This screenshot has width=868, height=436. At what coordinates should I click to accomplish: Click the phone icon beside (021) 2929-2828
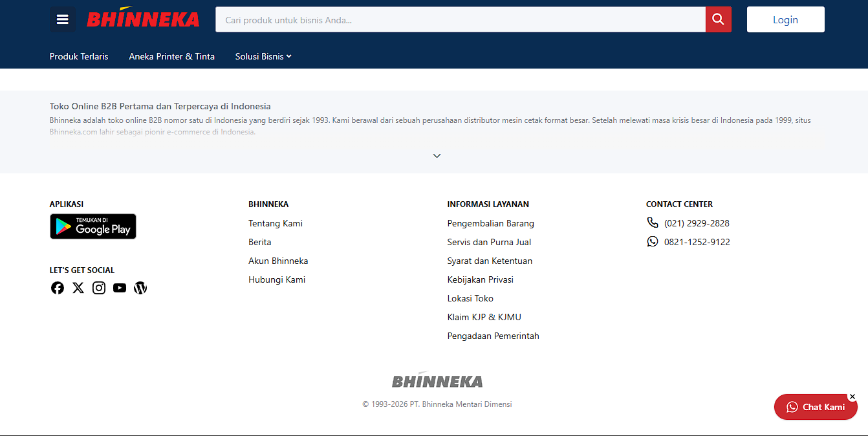[653, 222]
